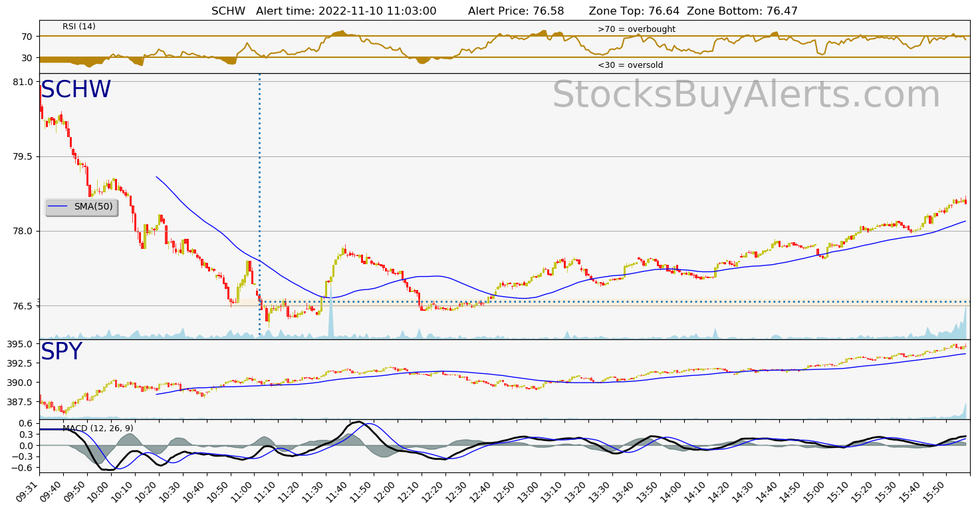Click the SCHW ticker label in the price panel

coord(76,90)
